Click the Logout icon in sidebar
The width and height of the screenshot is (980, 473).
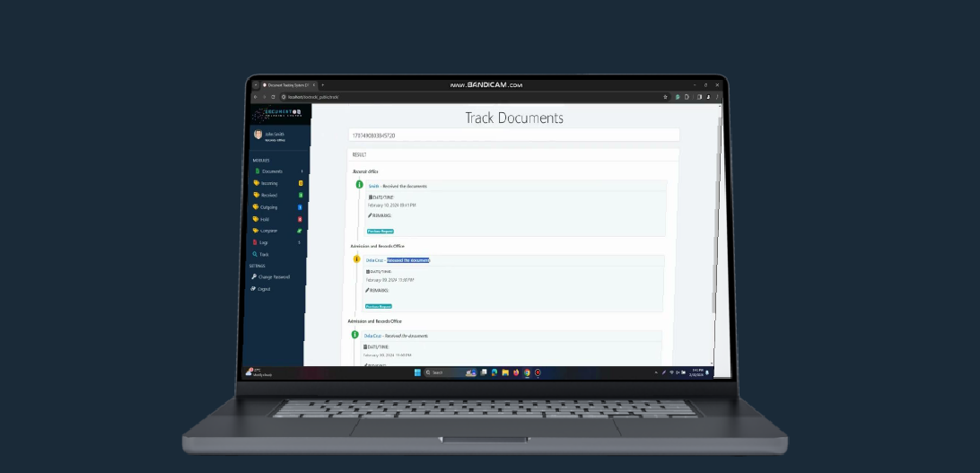pos(253,289)
